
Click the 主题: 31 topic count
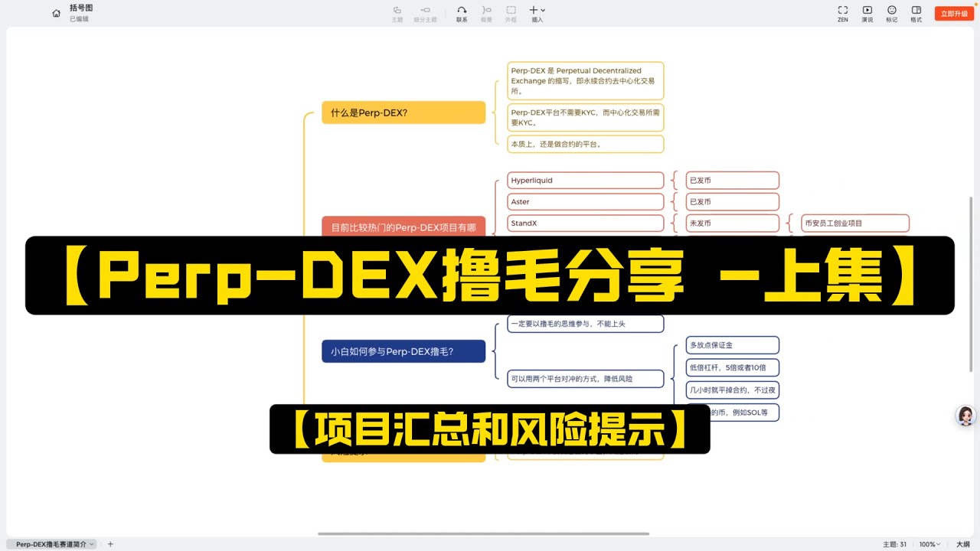click(894, 544)
